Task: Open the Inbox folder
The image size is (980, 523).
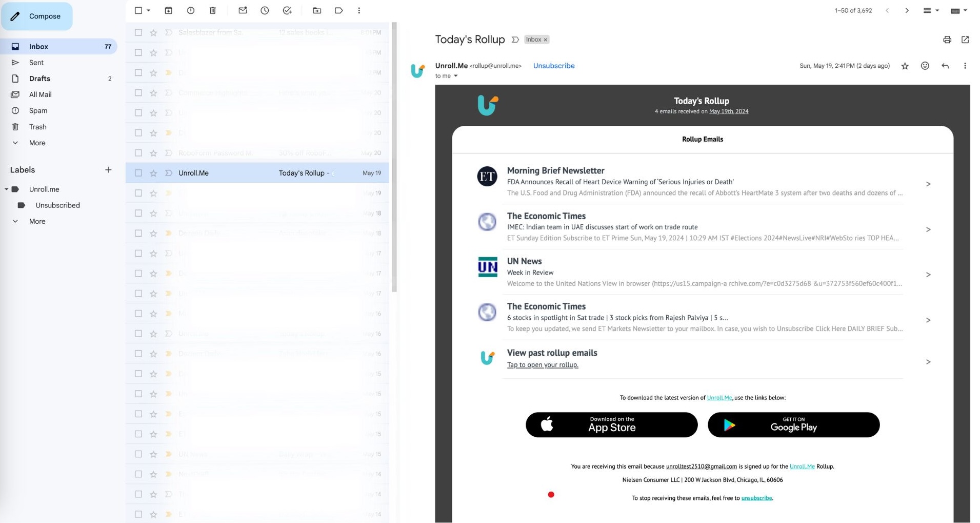Action: (59, 46)
